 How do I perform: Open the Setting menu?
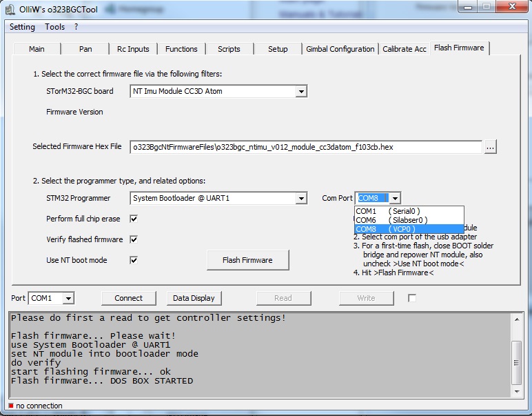22,27
